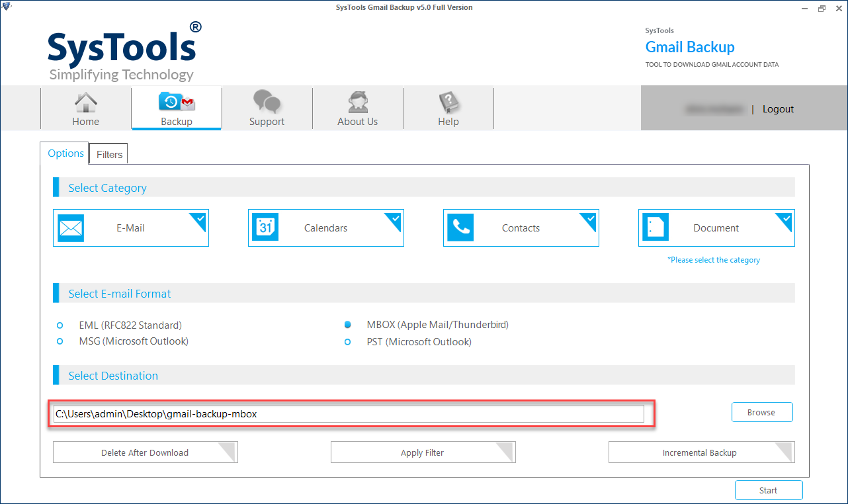Click the Contacts phone icon
The height and width of the screenshot is (504, 848).
pyautogui.click(x=460, y=228)
